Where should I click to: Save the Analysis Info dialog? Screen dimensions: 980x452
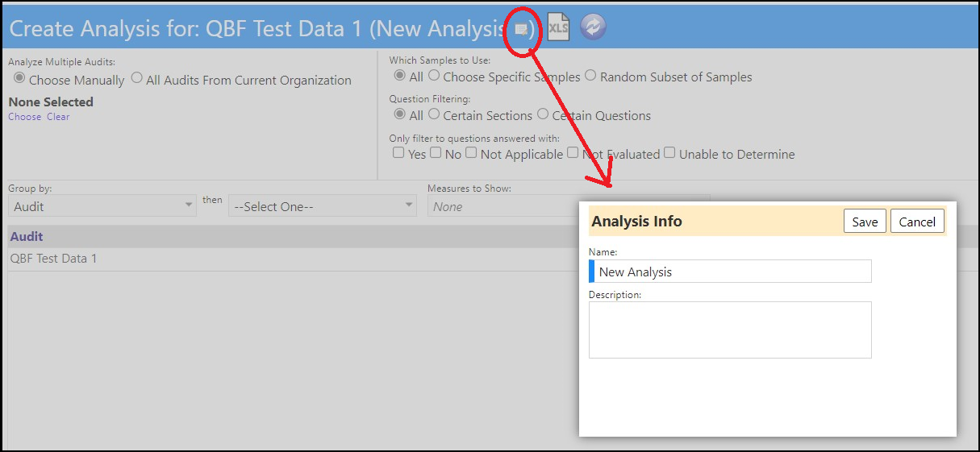[x=865, y=222]
